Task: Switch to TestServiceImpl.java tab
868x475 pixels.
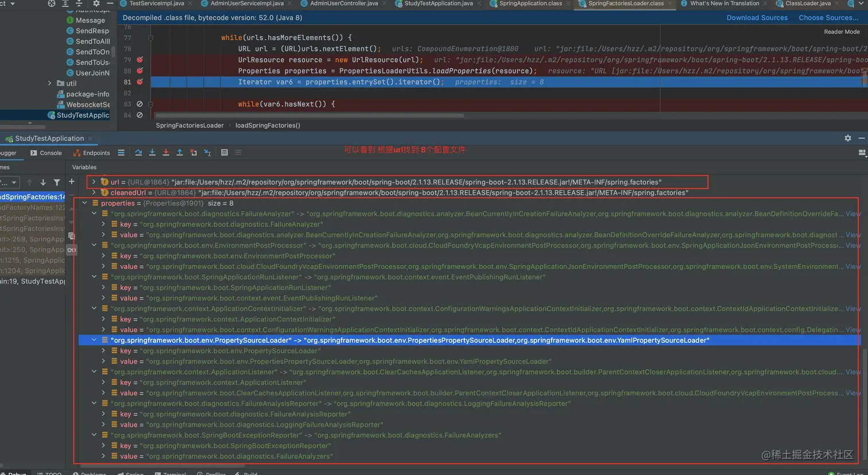Action: click(x=152, y=3)
